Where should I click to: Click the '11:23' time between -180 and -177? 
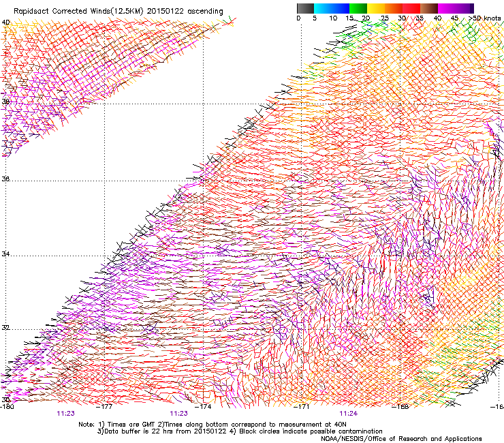[x=65, y=414]
